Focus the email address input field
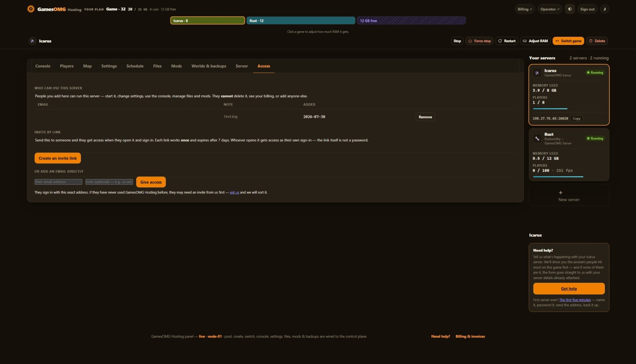The image size is (636, 364). 58,182
